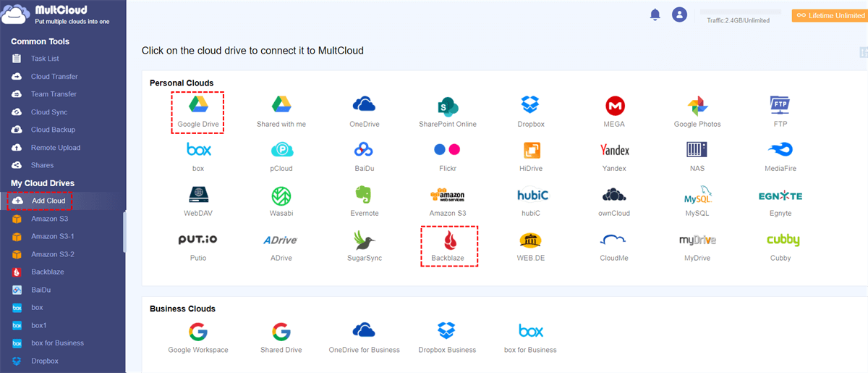The image size is (868, 373).
Task: Select the WEB.DE cloud
Action: [x=531, y=246]
